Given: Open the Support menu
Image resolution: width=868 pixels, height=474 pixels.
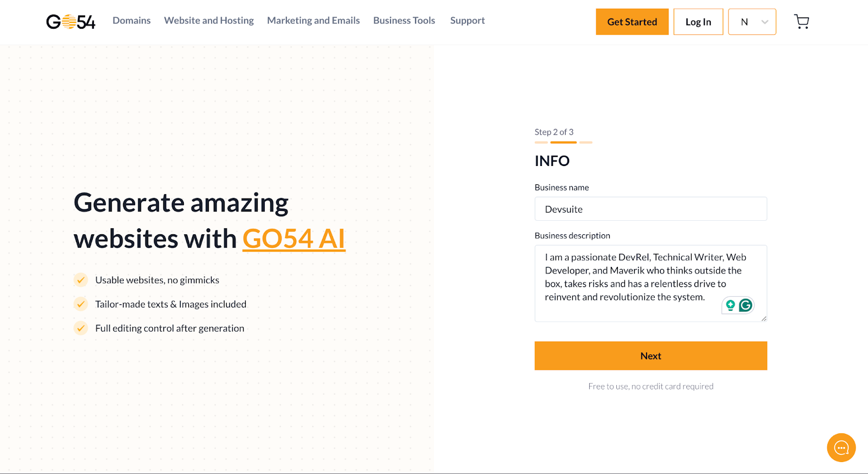Looking at the screenshot, I should [x=468, y=21].
